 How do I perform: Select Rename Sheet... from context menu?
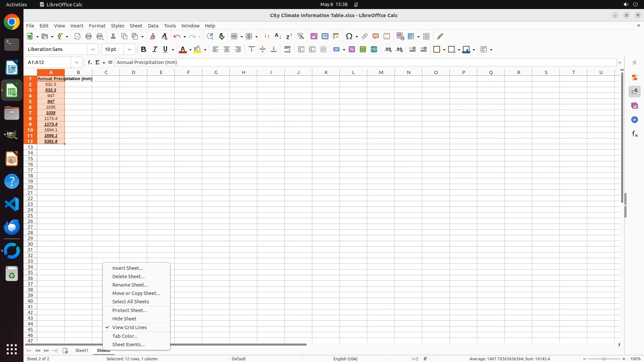[130, 285]
